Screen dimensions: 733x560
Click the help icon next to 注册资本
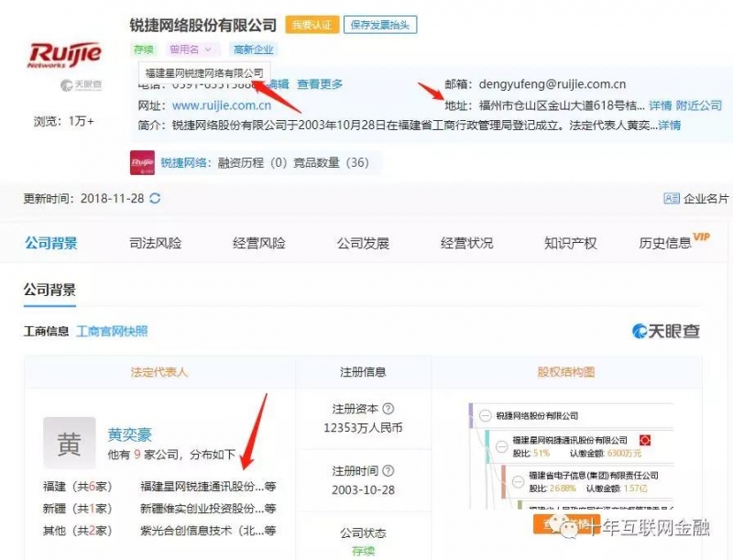tap(388, 409)
